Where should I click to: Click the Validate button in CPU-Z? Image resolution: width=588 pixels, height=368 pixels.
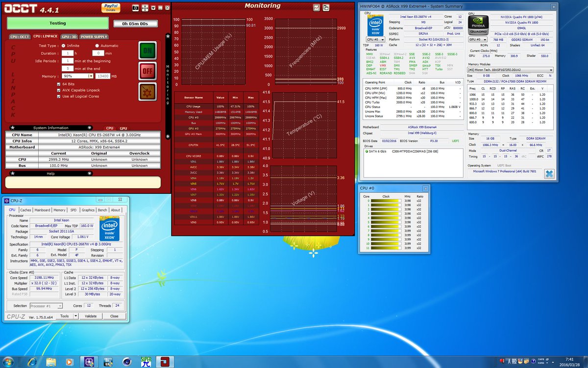[x=91, y=316]
